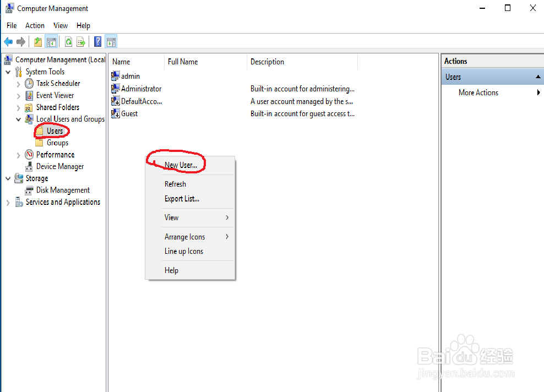Open the Action menu
The image size is (544, 392).
click(x=35, y=26)
